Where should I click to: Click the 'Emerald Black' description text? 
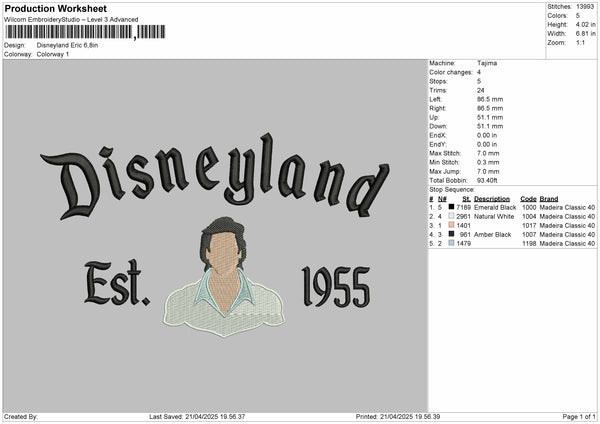click(x=495, y=207)
